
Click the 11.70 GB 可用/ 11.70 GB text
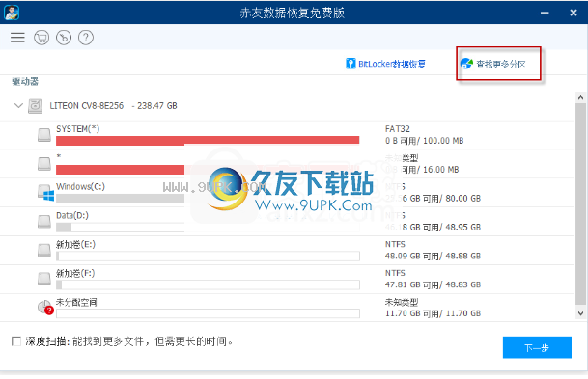pos(433,313)
